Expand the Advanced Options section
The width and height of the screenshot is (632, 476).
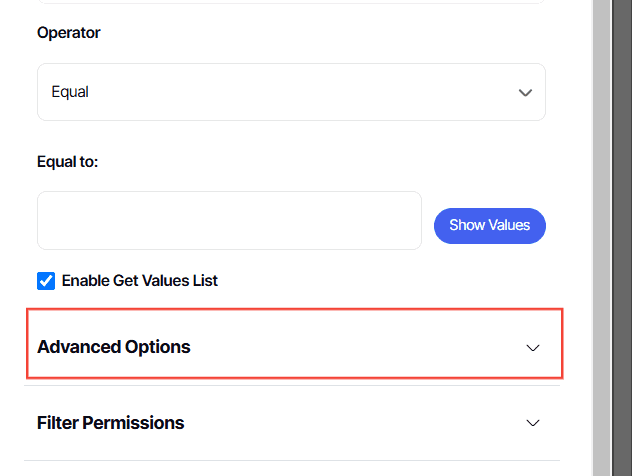click(x=293, y=347)
